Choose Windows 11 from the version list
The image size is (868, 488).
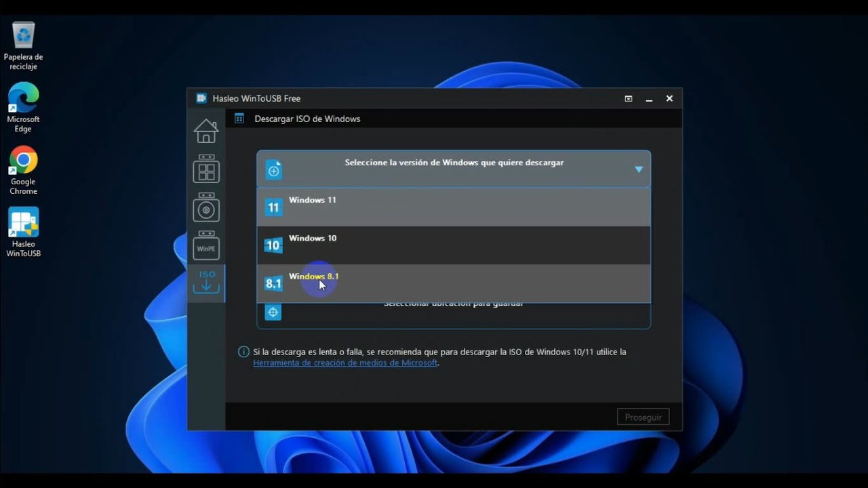coord(454,207)
